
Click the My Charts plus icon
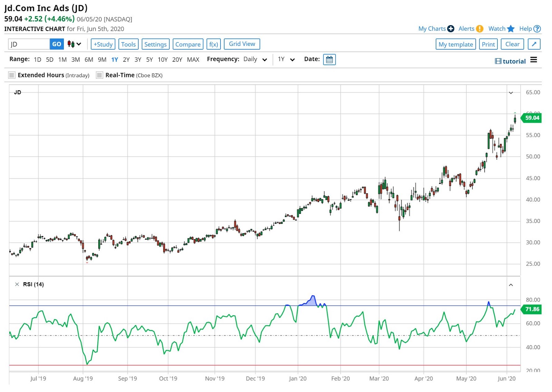coord(451,29)
